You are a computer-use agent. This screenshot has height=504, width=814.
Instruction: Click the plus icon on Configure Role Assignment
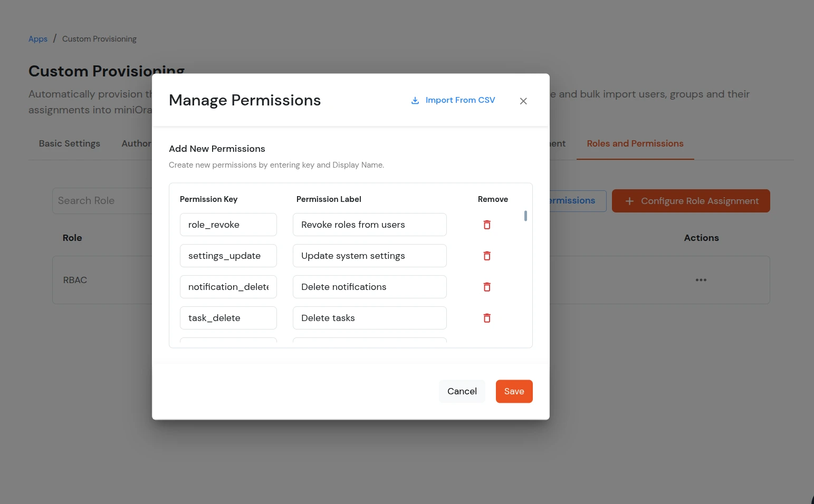coord(629,201)
